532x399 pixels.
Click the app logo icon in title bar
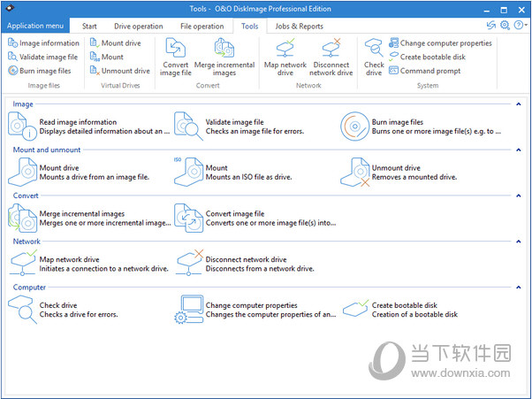[x=11, y=8]
